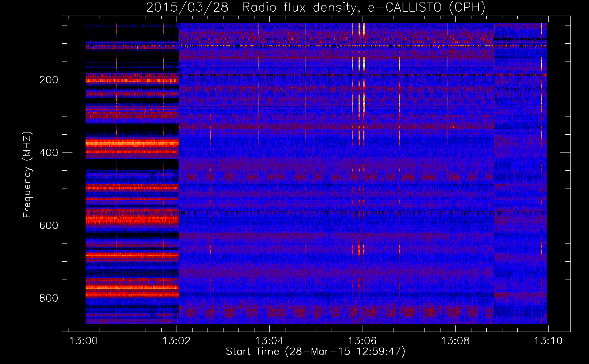This screenshot has height=364, width=589.
Task: Click the 13:02 time tick label
Action: click(177, 341)
